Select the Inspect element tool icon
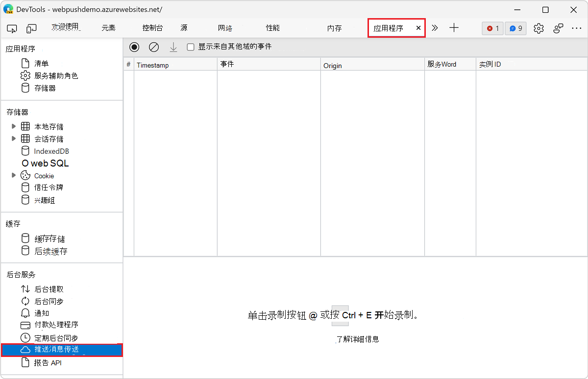588x379 pixels. coord(12,28)
